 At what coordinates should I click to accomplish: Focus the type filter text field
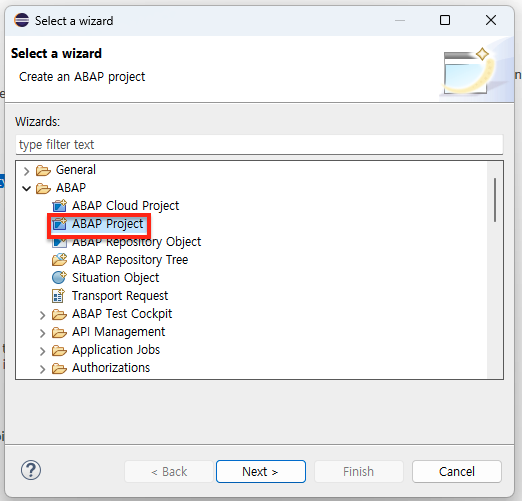pos(259,145)
